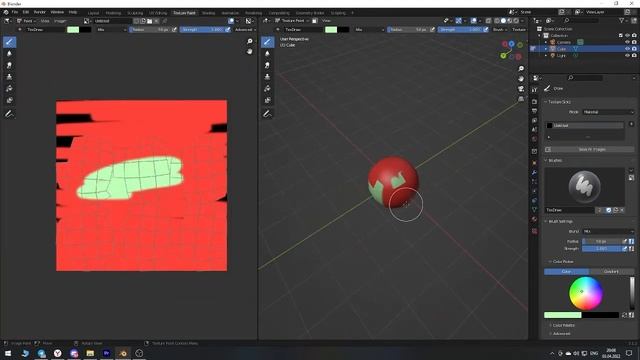Toggle strength pressure in properties Brush Settings
Image resolution: width=640 pixels, height=360 pixels.
(x=624, y=249)
